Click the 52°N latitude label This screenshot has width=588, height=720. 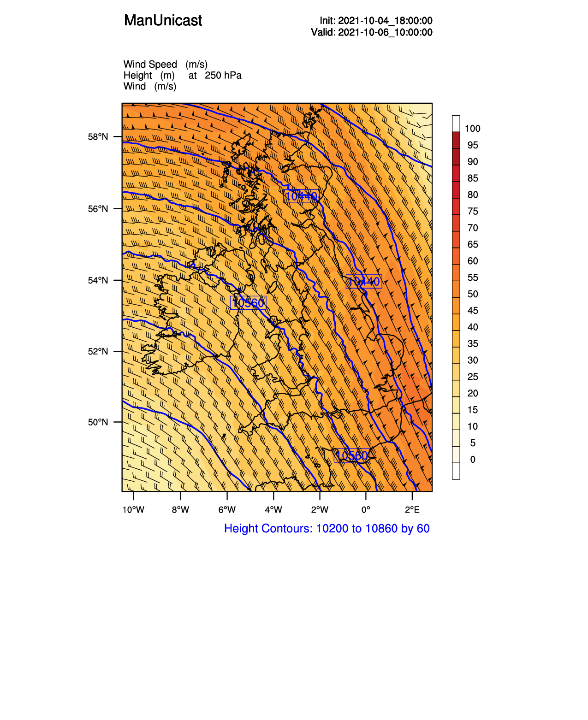tap(98, 351)
